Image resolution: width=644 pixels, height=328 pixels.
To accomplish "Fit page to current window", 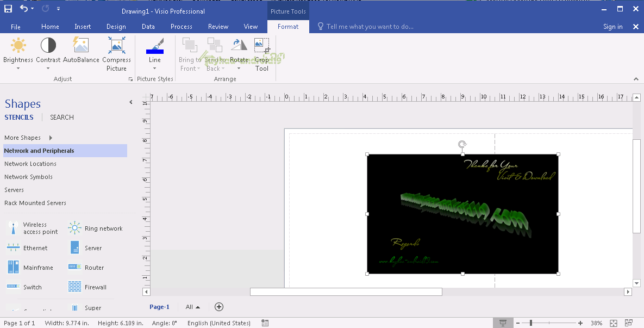I will tap(613, 323).
